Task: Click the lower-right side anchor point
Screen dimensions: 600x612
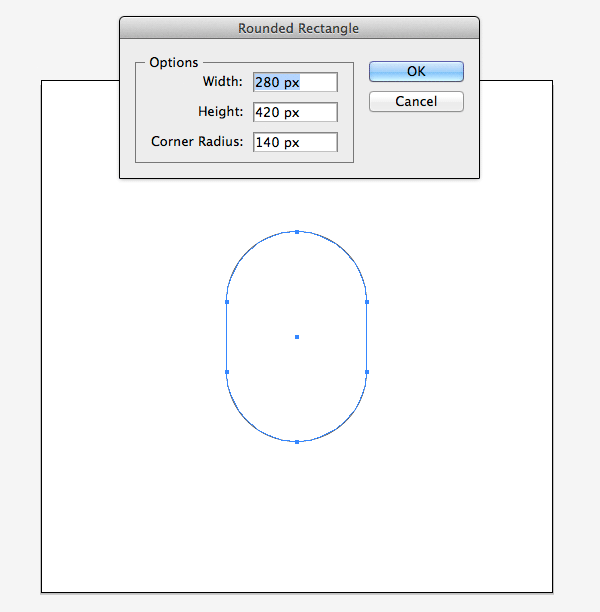Action: (x=367, y=372)
